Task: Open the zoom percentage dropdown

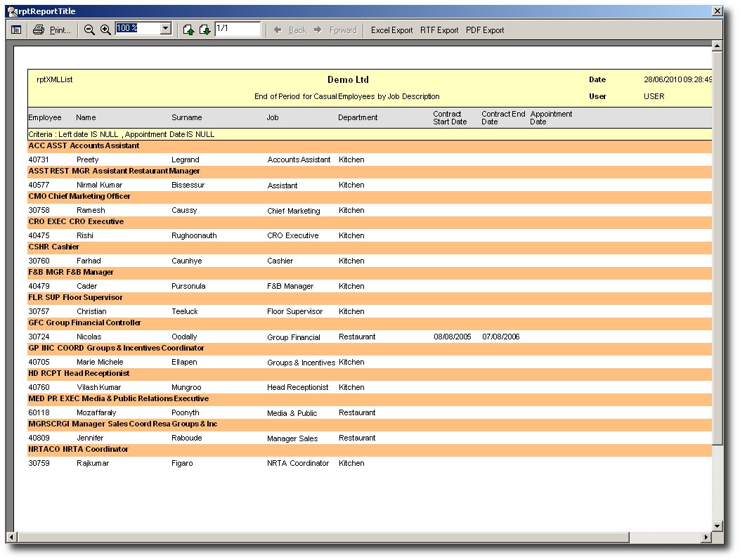Action: click(x=166, y=29)
